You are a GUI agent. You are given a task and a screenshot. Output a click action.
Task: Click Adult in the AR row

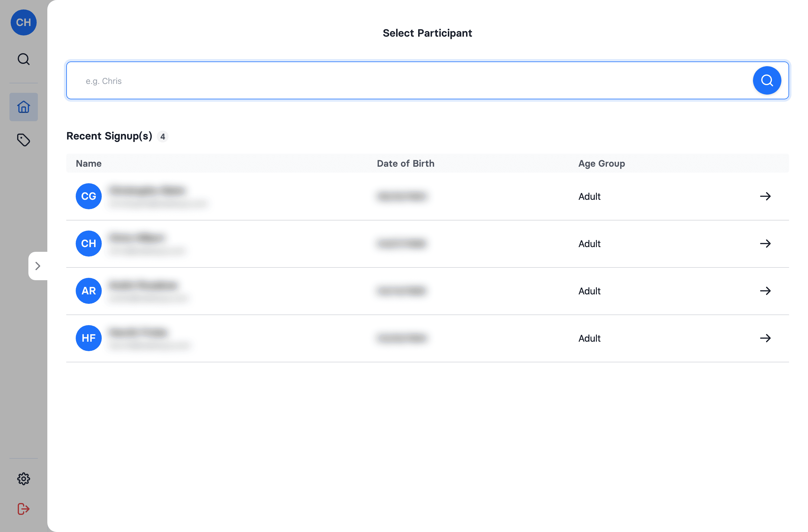click(x=589, y=291)
